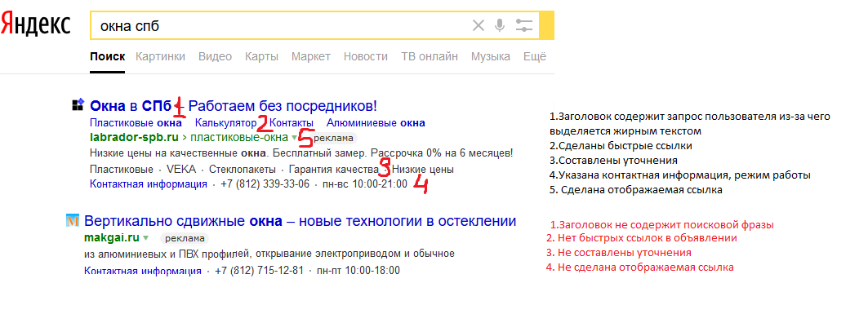Click the yellow search button edge
Screen dimensions: 868x336
click(x=547, y=25)
